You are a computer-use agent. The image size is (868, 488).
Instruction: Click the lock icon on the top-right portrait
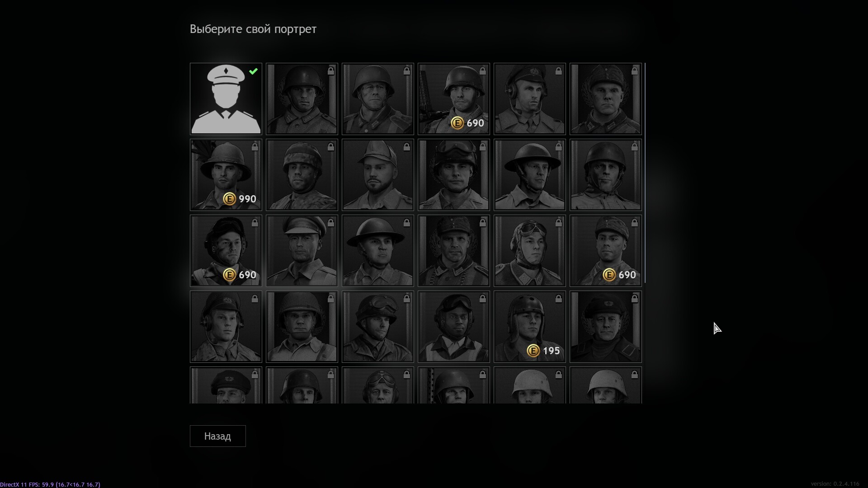point(635,71)
